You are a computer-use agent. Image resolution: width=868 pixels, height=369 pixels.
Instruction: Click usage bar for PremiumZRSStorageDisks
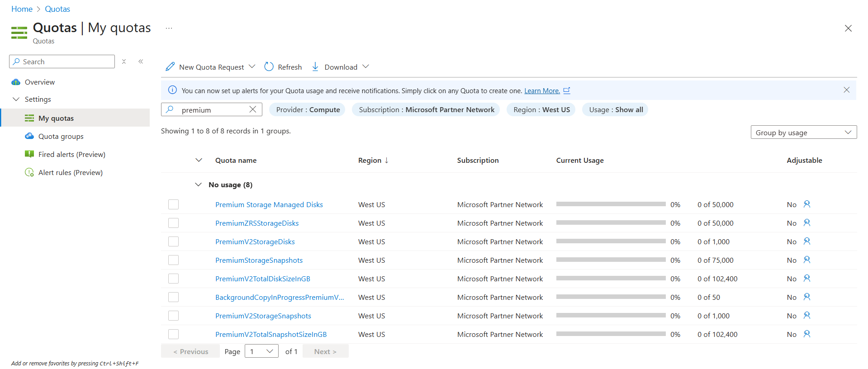tap(611, 222)
